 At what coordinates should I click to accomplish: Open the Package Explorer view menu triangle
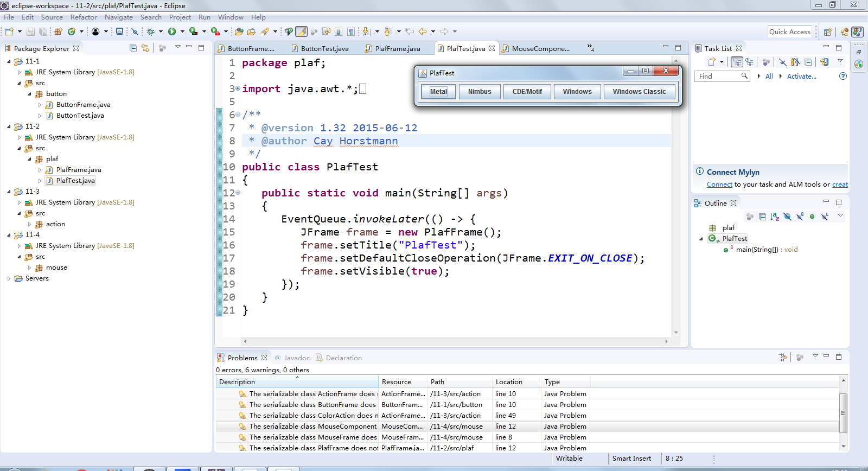pos(177,47)
